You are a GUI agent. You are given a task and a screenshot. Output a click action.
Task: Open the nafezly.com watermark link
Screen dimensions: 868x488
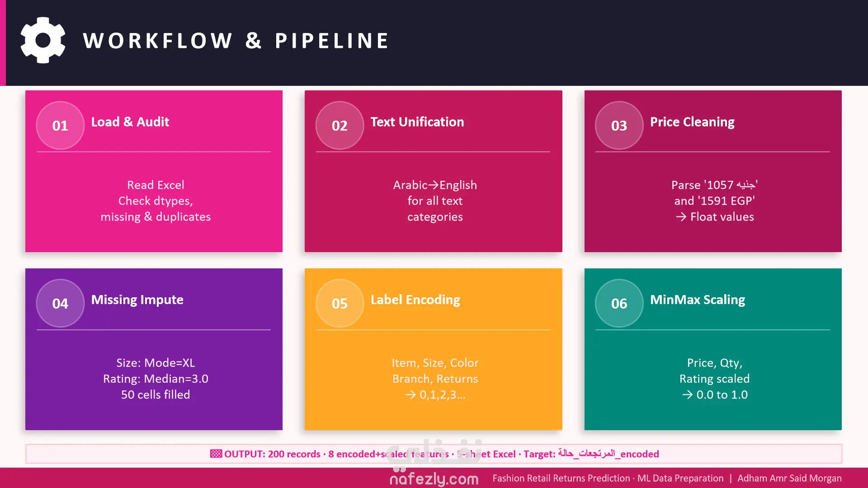(434, 478)
